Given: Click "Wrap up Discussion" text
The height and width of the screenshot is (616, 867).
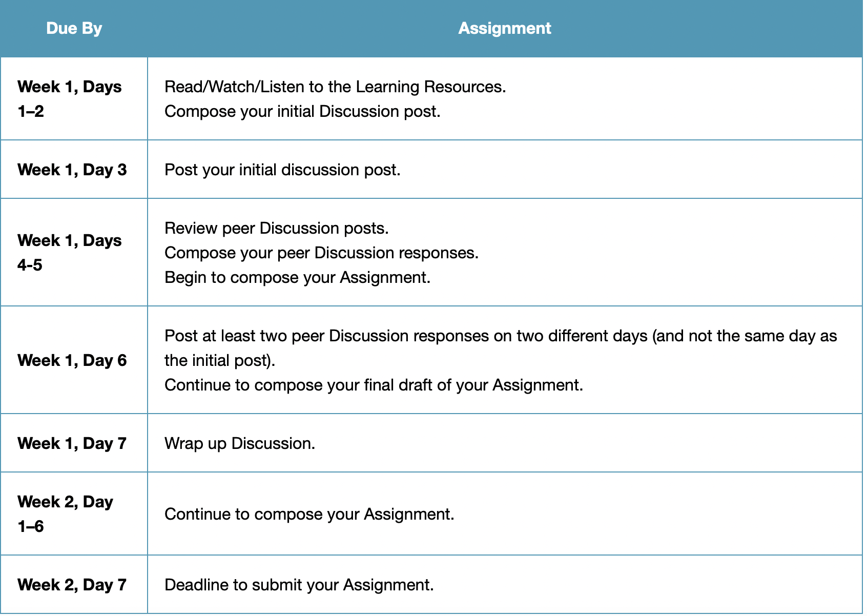Looking at the screenshot, I should point(240,443).
